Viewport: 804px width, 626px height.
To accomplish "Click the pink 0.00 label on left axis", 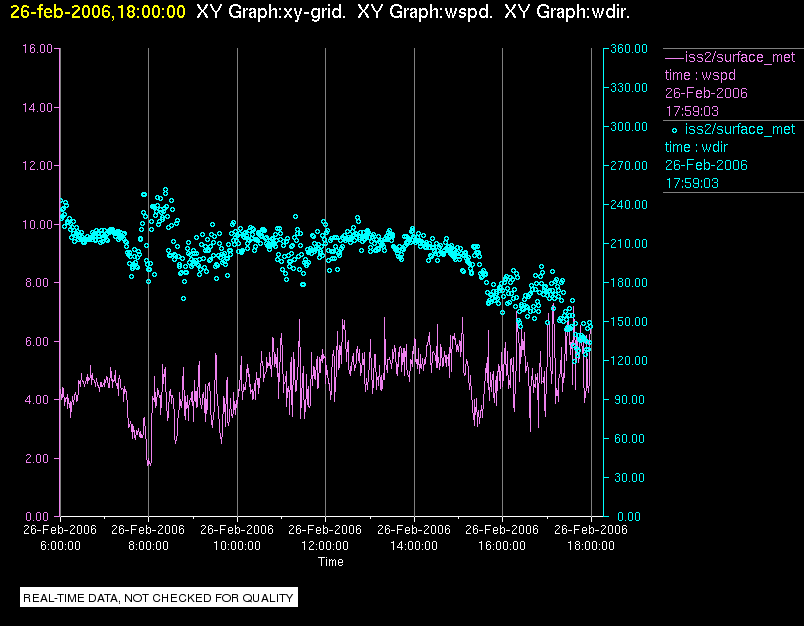I will (39, 517).
